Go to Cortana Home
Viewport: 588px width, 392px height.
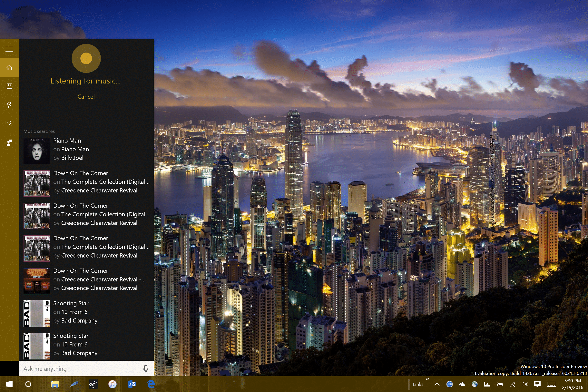(9, 67)
